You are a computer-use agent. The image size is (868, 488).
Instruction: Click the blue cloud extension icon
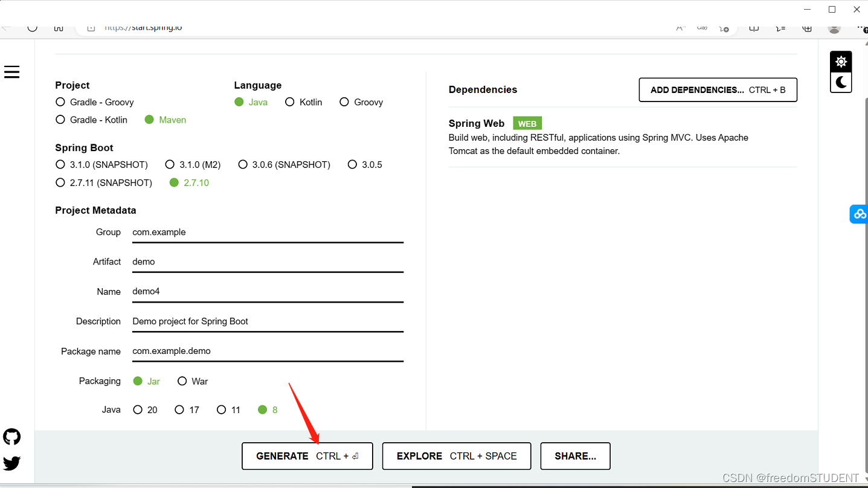pyautogui.click(x=859, y=214)
